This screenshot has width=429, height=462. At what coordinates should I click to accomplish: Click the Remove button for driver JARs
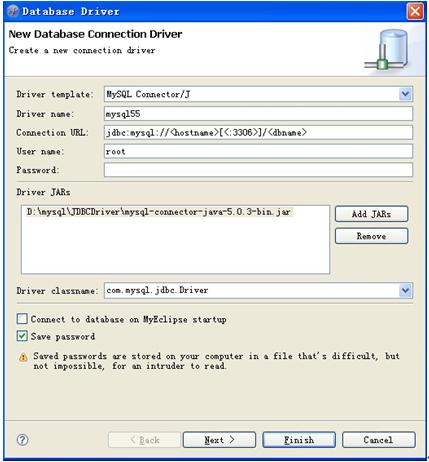click(x=371, y=236)
